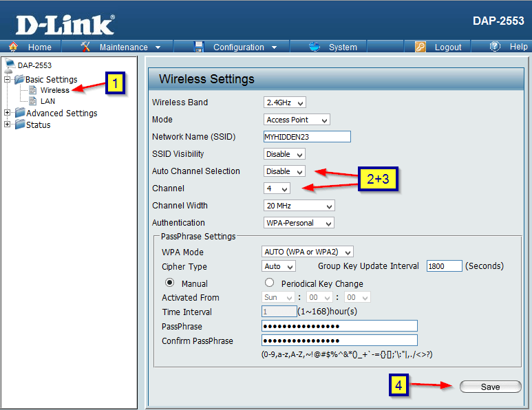Click the Status tree label

point(39,125)
